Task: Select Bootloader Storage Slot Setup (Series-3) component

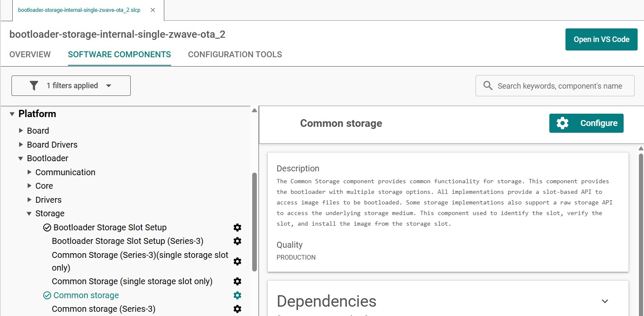Action: click(x=127, y=241)
